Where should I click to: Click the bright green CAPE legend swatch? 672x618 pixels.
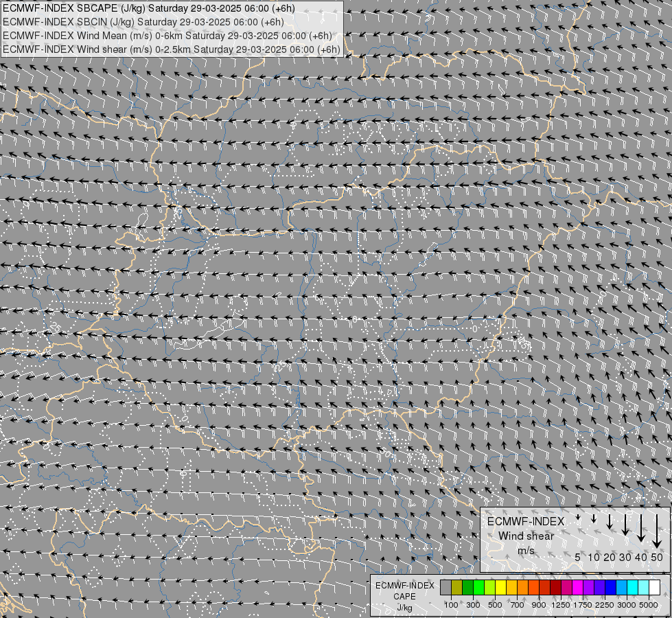(x=478, y=587)
